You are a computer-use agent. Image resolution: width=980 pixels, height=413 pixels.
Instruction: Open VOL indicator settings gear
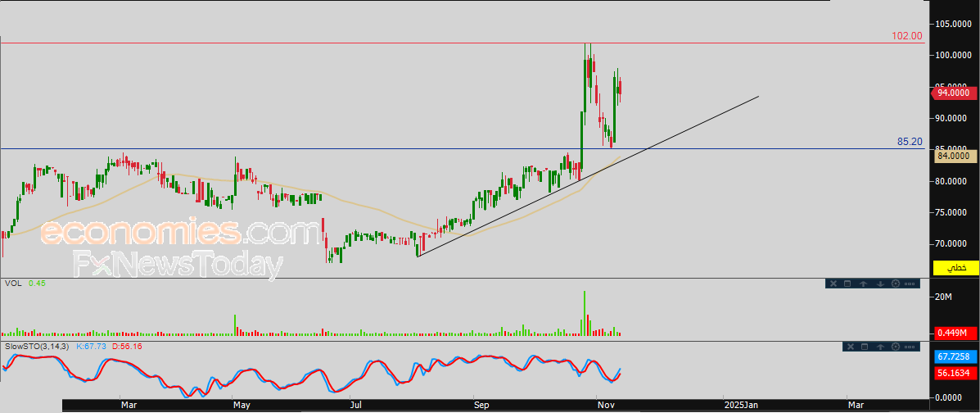click(x=896, y=284)
